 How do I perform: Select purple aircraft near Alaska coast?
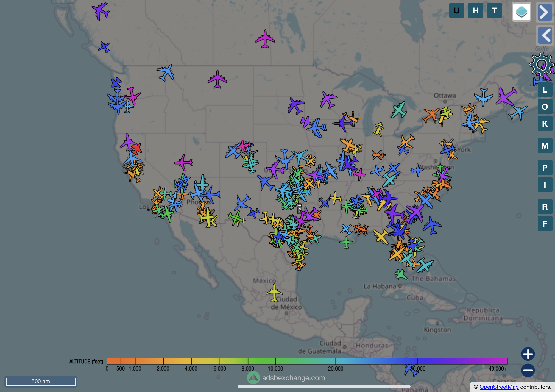(x=101, y=12)
